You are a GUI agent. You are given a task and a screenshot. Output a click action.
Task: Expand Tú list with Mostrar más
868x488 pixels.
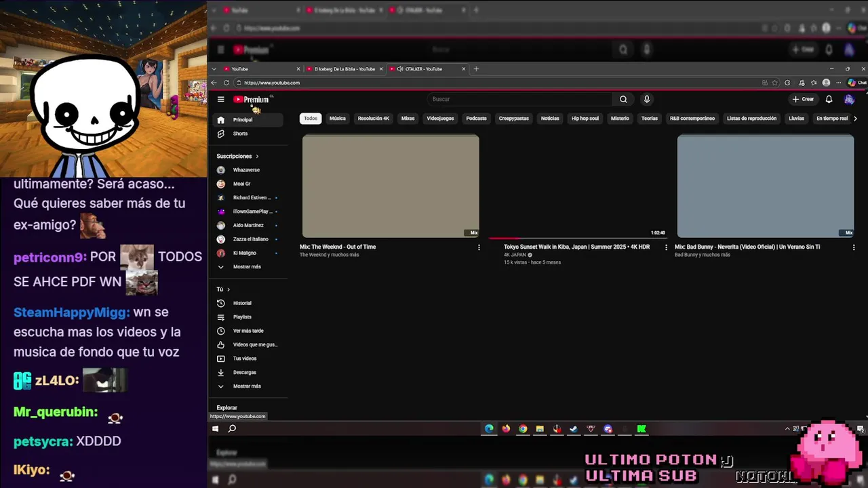point(248,386)
